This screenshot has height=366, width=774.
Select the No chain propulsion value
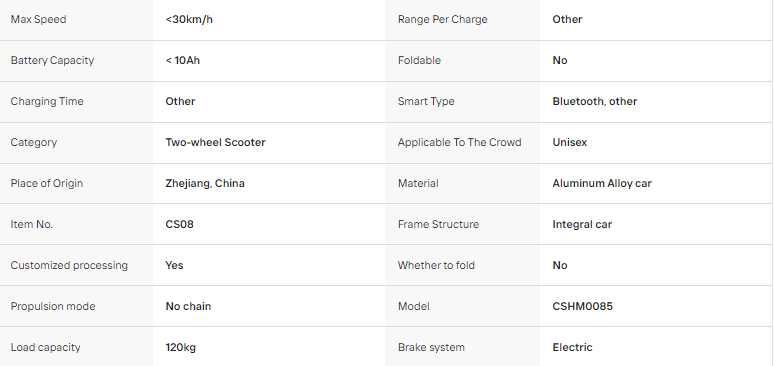point(188,306)
